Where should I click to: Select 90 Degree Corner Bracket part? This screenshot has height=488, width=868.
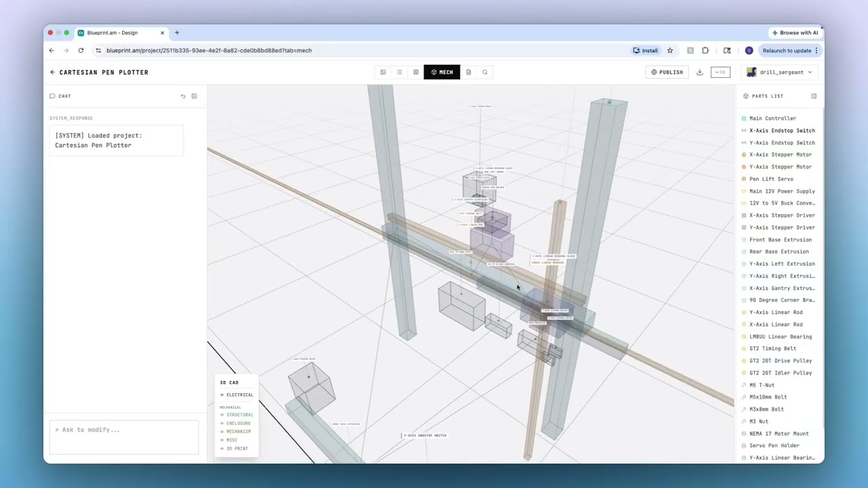coord(782,300)
